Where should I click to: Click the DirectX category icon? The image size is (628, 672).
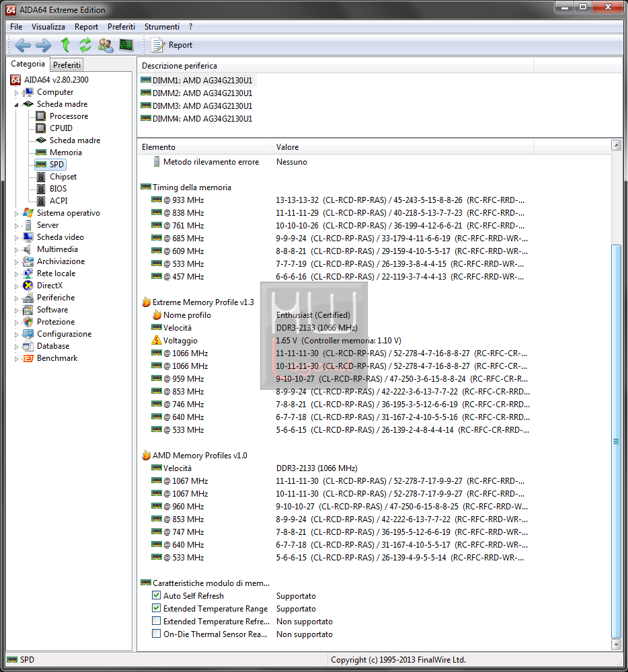tap(28, 286)
